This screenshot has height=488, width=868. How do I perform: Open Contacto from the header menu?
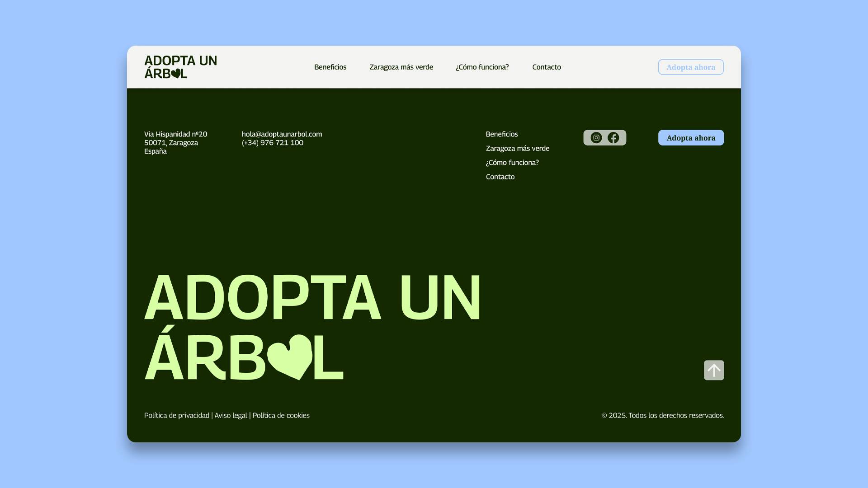(x=547, y=67)
